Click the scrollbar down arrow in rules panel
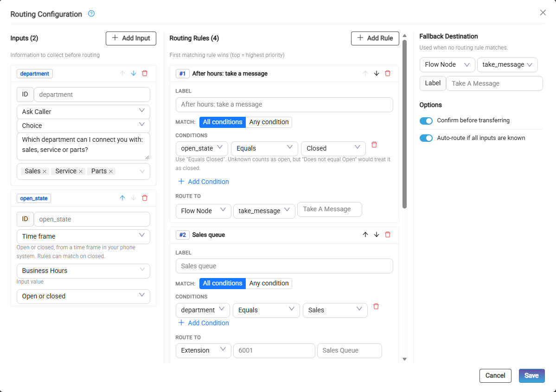Viewport: 556px width, 392px height. click(x=404, y=360)
